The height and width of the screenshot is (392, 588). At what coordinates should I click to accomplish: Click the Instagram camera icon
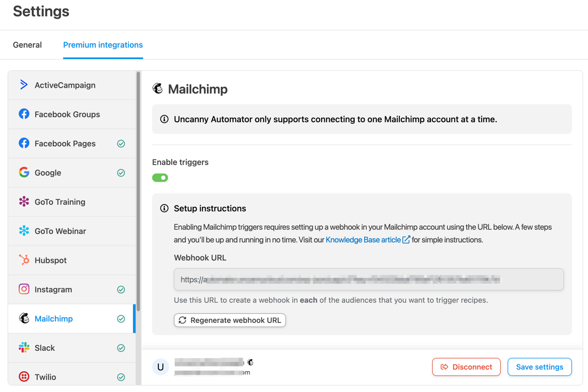(24, 289)
